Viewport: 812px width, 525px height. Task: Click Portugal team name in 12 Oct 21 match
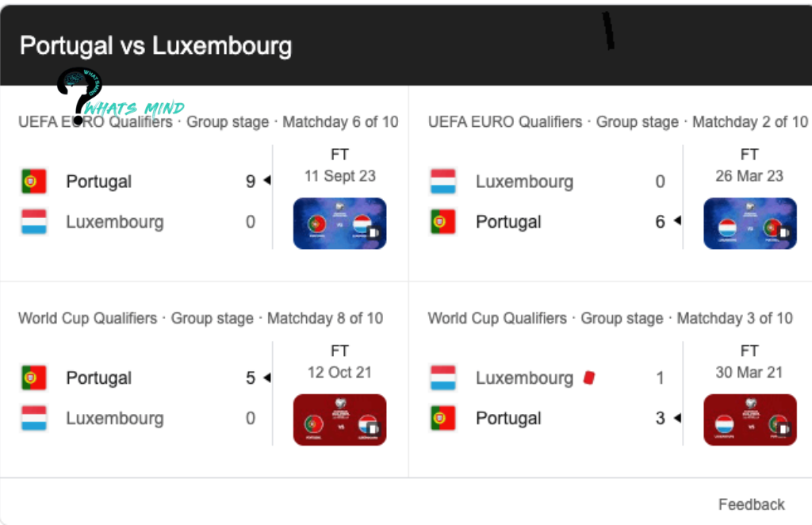[98, 378]
